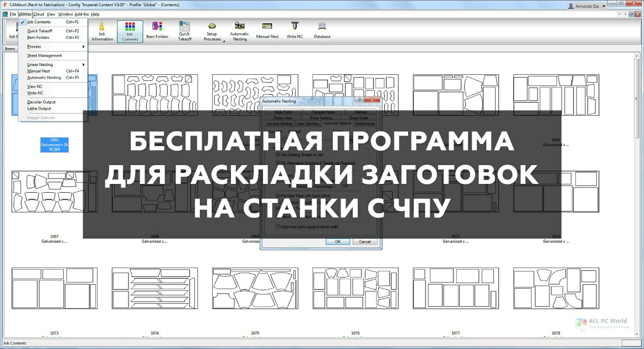Switch to the Flanged Nests tab
Viewport: 644px width, 349px height.
323,112
